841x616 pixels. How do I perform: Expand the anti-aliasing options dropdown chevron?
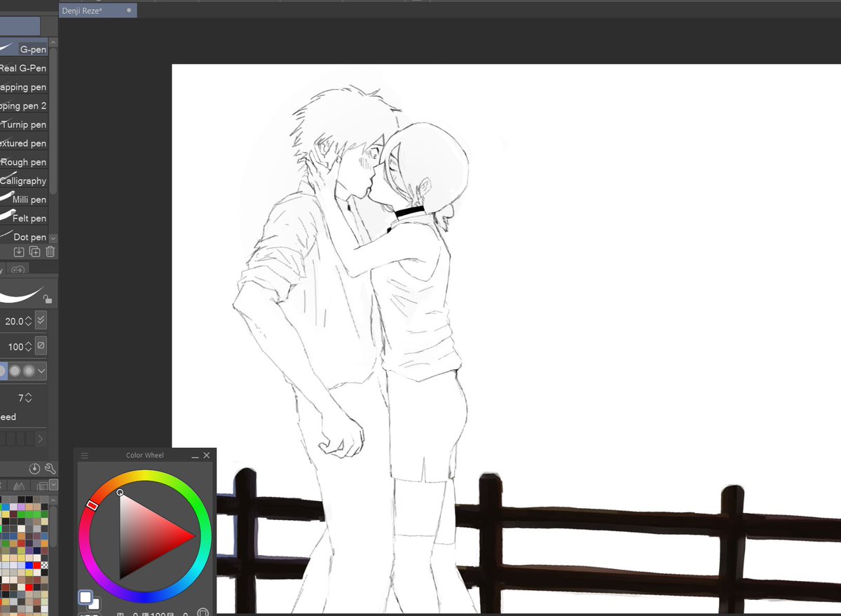[x=42, y=371]
